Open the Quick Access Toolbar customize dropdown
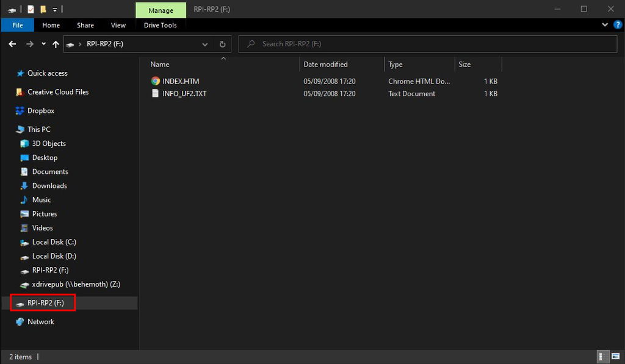Screen dimensions: 625x364 point(54,9)
